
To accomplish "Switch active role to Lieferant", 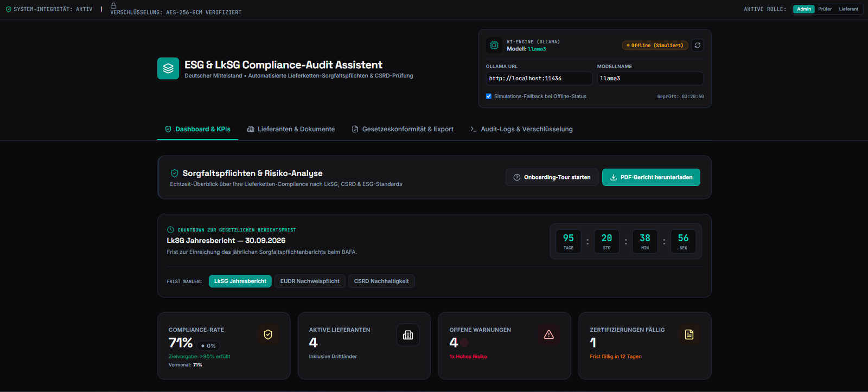I will 848,9.
